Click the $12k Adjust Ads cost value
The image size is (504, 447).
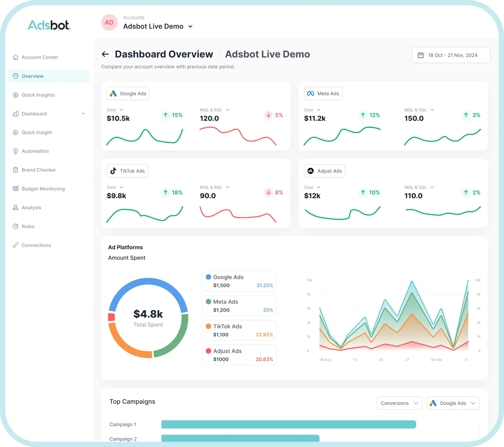point(312,196)
